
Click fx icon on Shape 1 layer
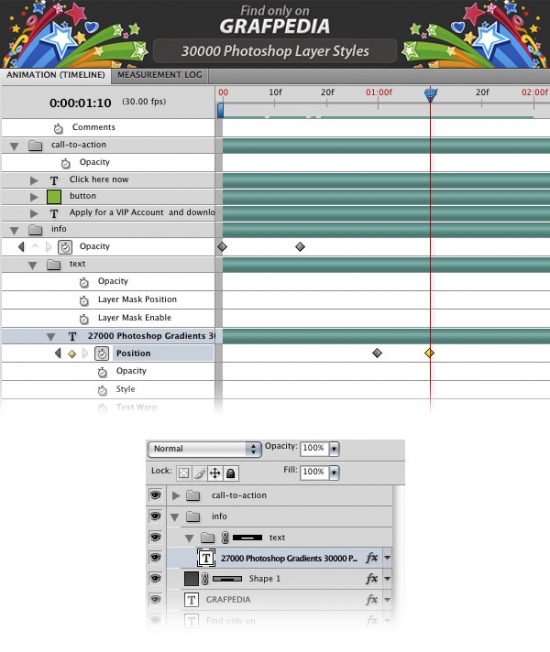tap(372, 579)
